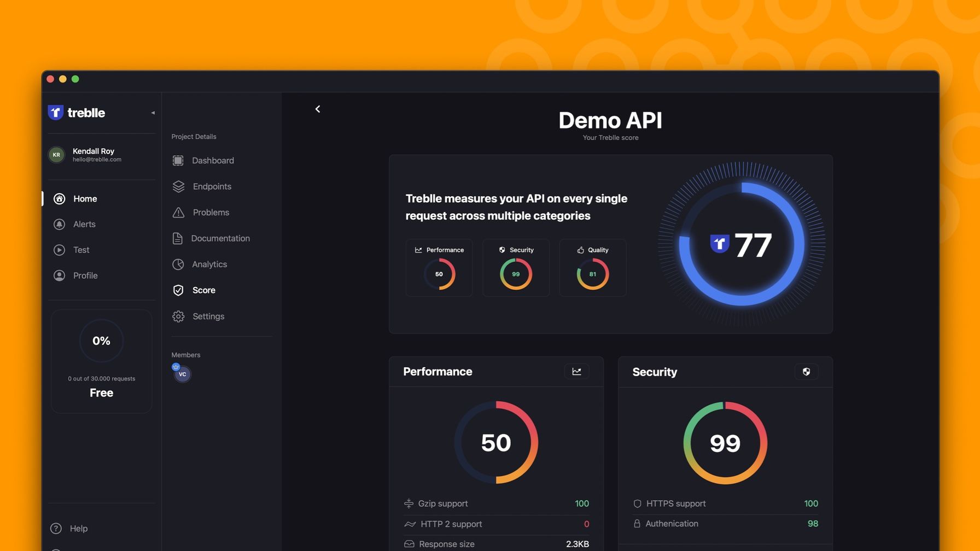Click the Response size icon
The image size is (980, 551).
(x=409, y=544)
